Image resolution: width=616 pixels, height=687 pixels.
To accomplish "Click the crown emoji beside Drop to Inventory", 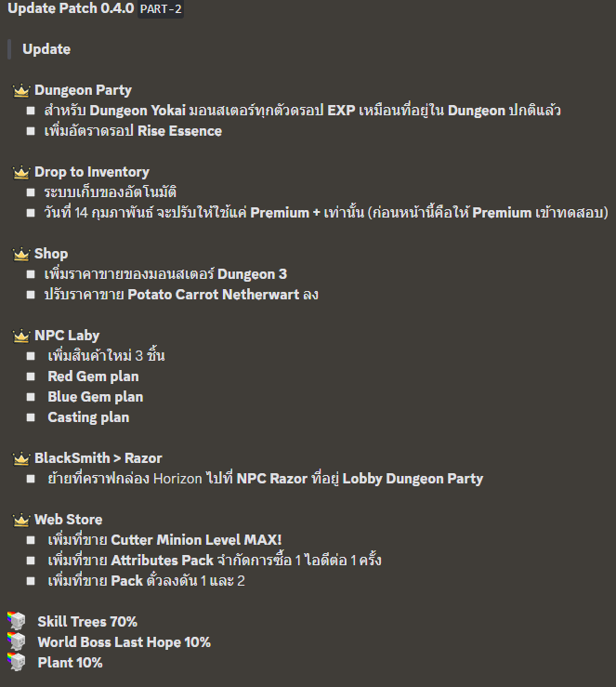I will pos(21,172).
